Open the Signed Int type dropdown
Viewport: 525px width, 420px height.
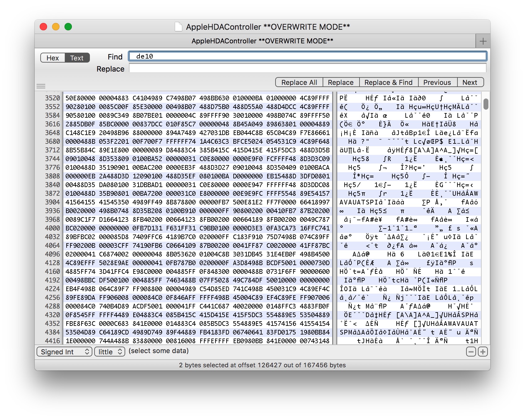[64, 352]
